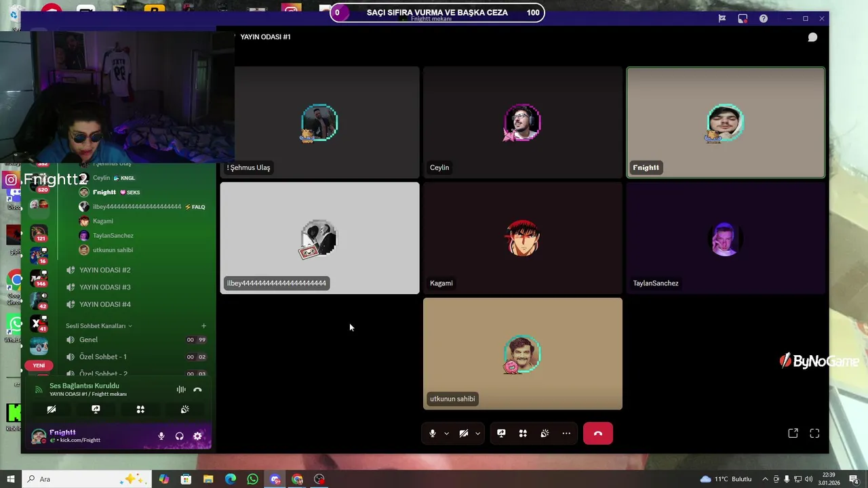
Task: Open Windows notification center
Action: [x=854, y=479]
